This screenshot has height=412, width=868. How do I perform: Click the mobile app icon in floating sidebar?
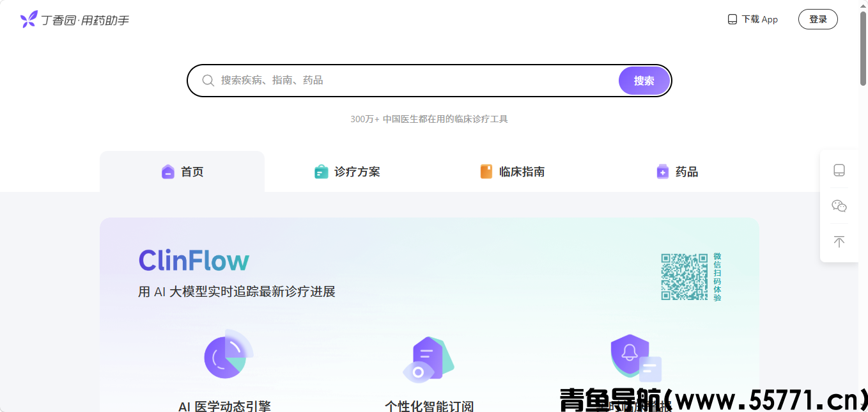[x=839, y=170]
